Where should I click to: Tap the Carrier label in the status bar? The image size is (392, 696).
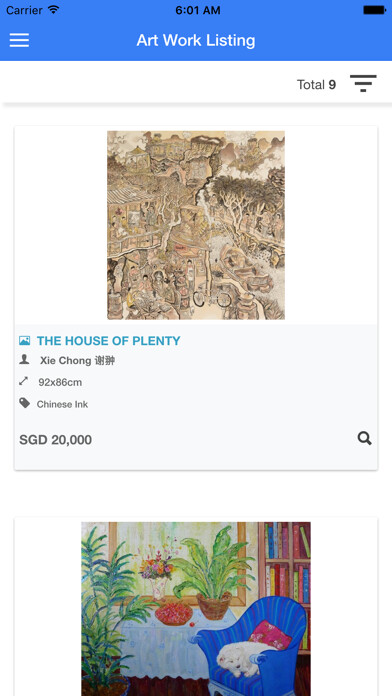tap(24, 10)
